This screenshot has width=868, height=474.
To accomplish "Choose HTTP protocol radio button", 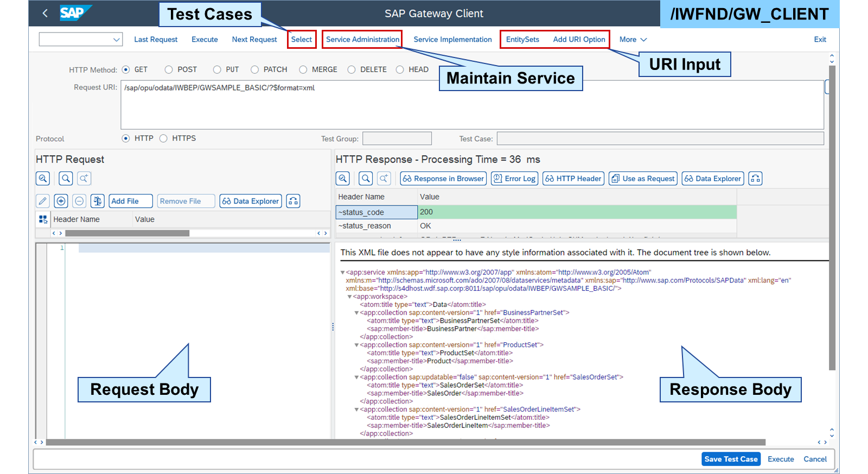I will coord(126,138).
